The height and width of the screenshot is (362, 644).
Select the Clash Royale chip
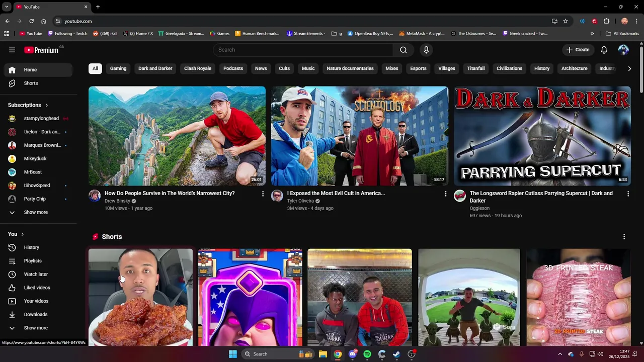pos(198,68)
